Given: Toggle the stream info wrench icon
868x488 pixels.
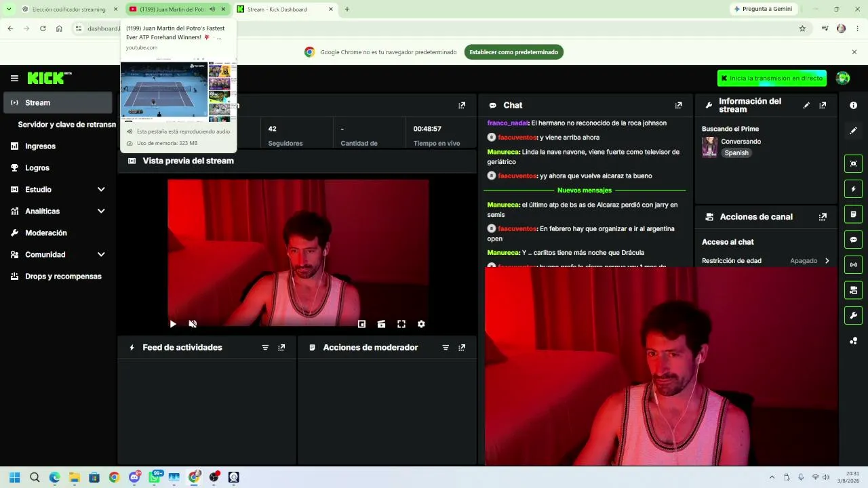Looking at the screenshot, I should tap(853, 315).
